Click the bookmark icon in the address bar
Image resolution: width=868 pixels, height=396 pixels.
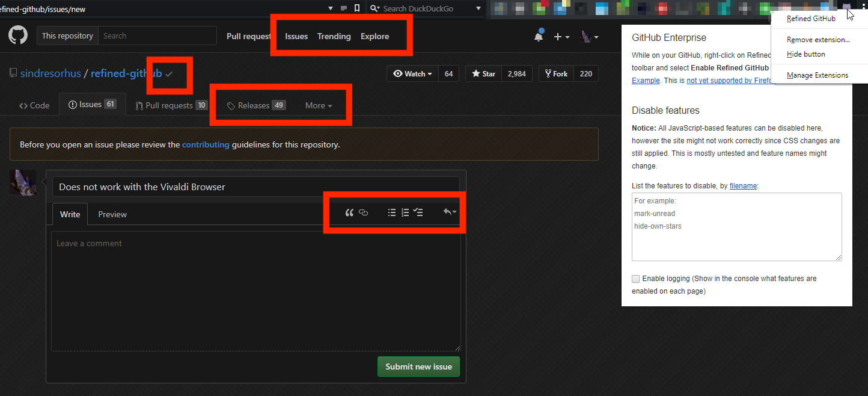click(357, 8)
